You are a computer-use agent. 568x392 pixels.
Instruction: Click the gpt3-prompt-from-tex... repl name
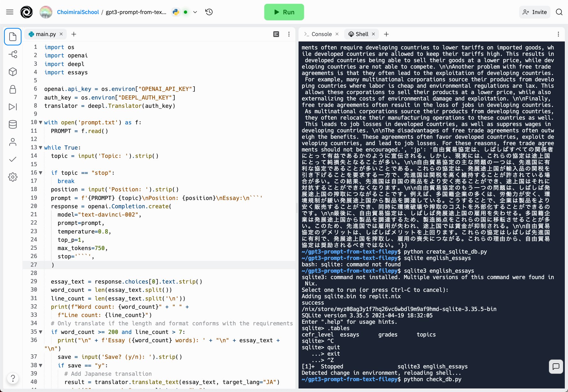coord(136,12)
